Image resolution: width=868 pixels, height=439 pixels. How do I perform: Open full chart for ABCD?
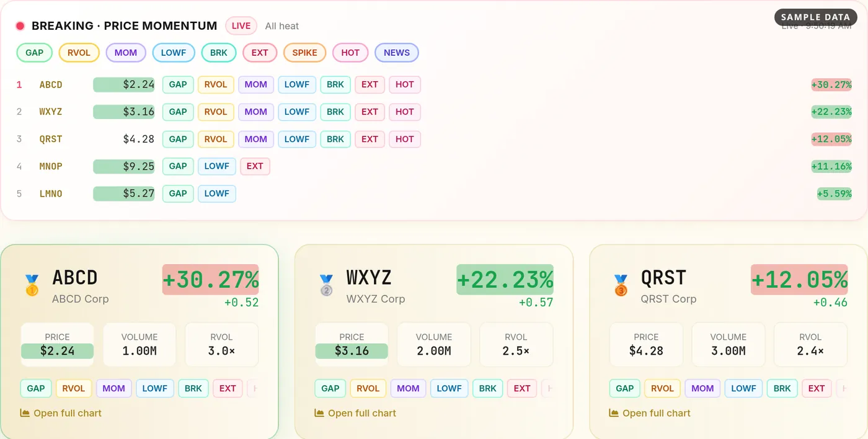tap(61, 413)
